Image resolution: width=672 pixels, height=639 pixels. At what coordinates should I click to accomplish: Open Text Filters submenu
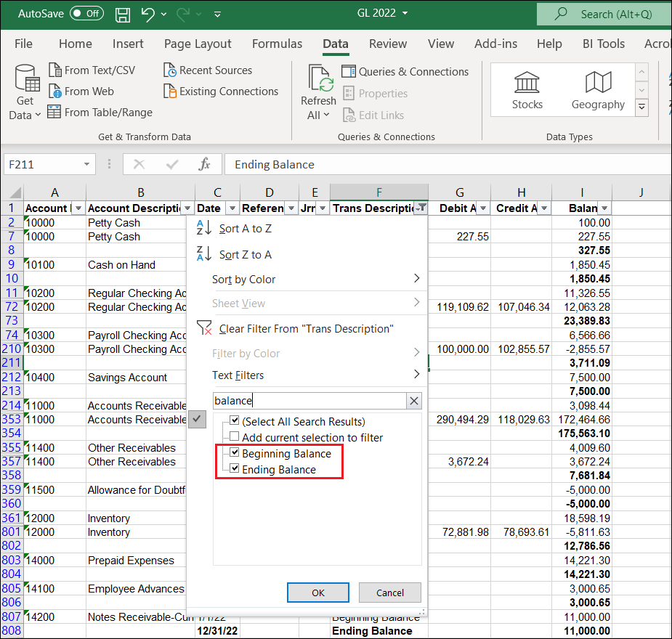(x=307, y=375)
